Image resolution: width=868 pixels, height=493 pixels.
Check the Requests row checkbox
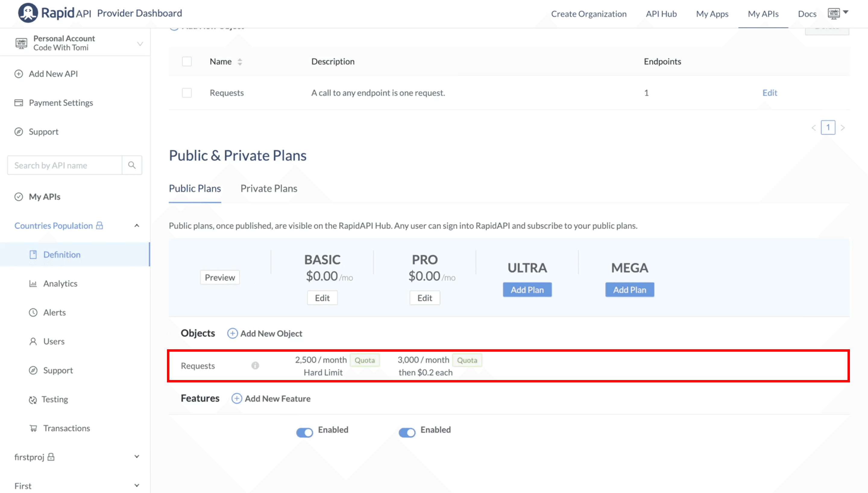(x=187, y=93)
